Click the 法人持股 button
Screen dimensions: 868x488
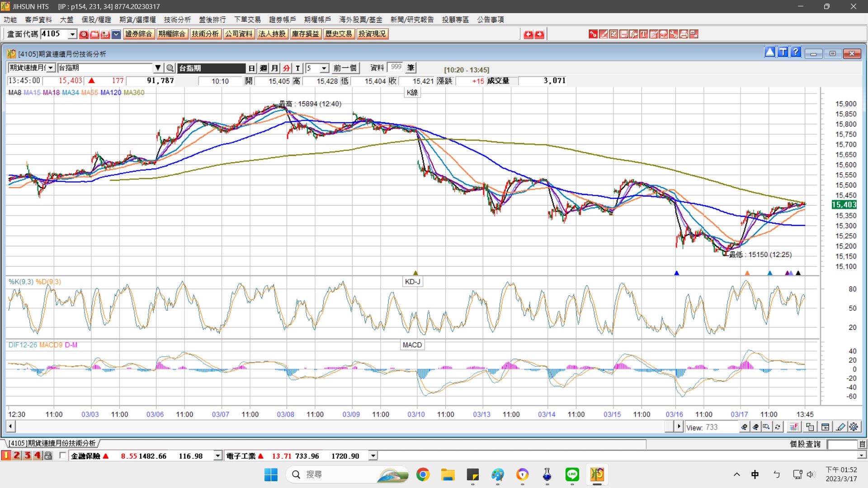(272, 34)
